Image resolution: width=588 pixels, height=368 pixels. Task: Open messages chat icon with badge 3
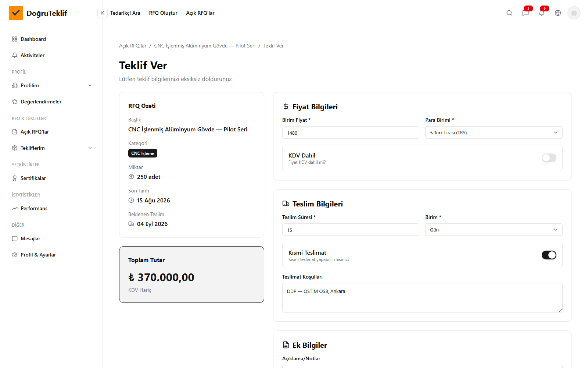pyautogui.click(x=526, y=13)
